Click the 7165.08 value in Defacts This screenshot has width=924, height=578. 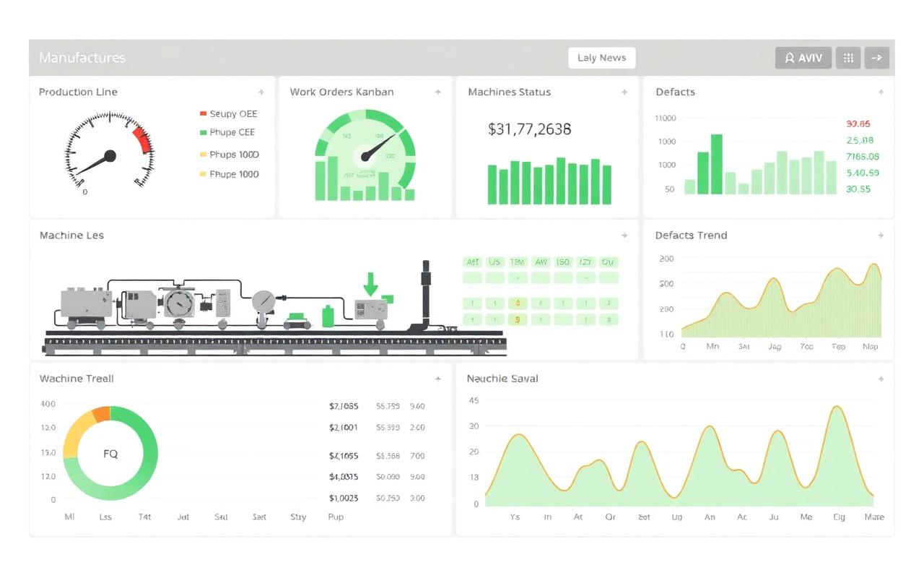(x=863, y=157)
